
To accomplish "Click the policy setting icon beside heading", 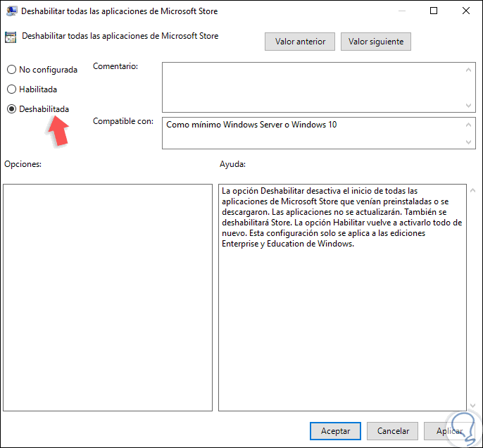I will 11,37.
